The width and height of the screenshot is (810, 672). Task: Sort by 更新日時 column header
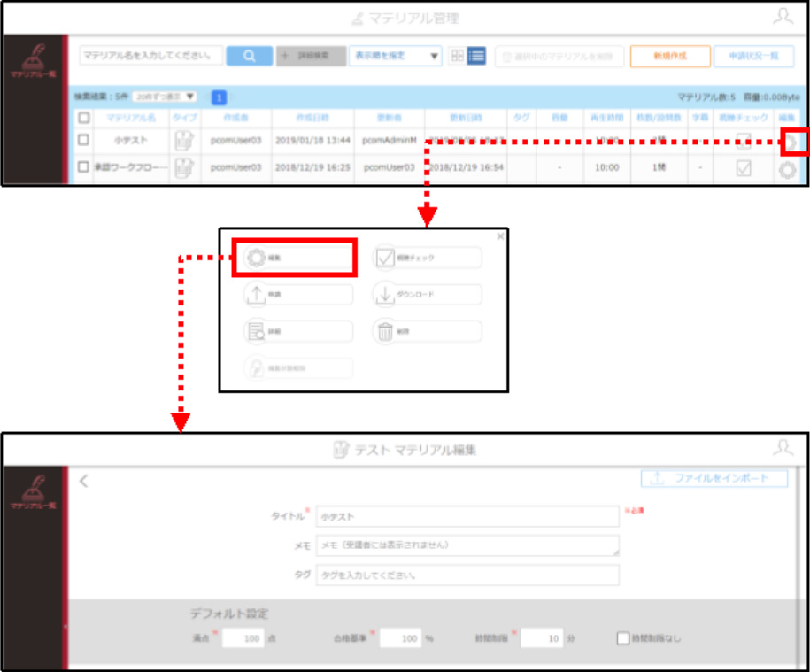pyautogui.click(x=466, y=118)
